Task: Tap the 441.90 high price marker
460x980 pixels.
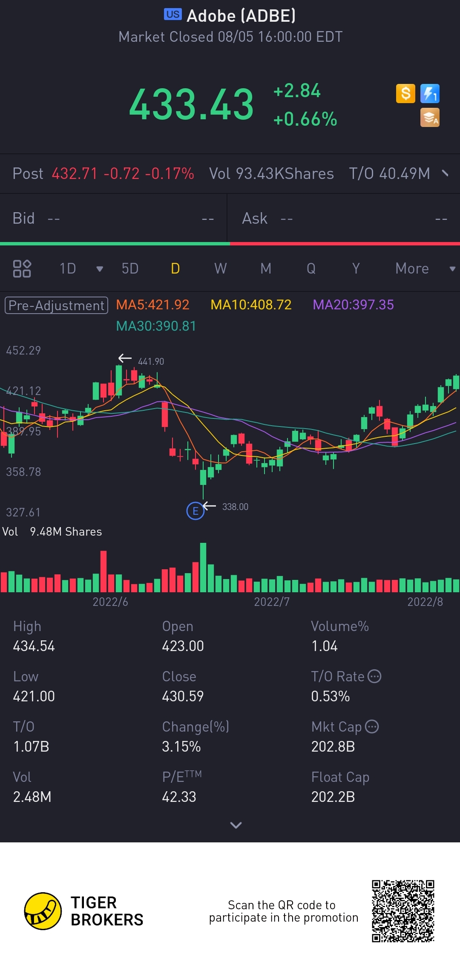Action: (x=151, y=361)
